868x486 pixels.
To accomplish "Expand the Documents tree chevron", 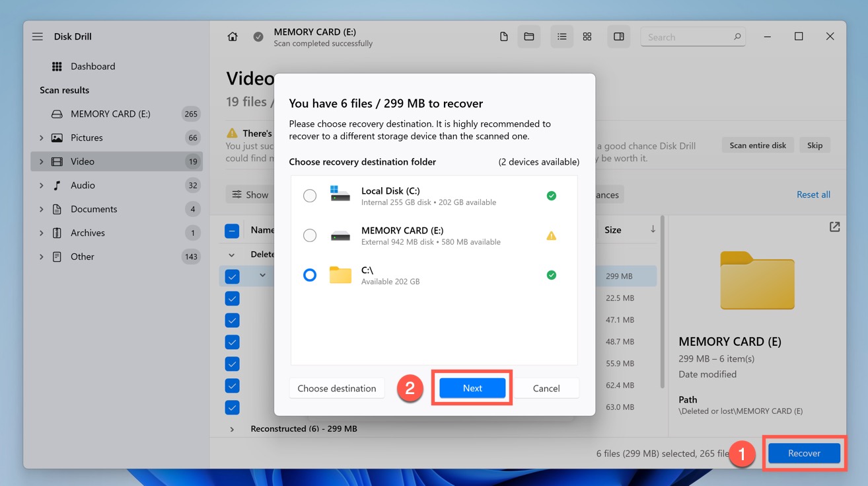I will tap(41, 209).
